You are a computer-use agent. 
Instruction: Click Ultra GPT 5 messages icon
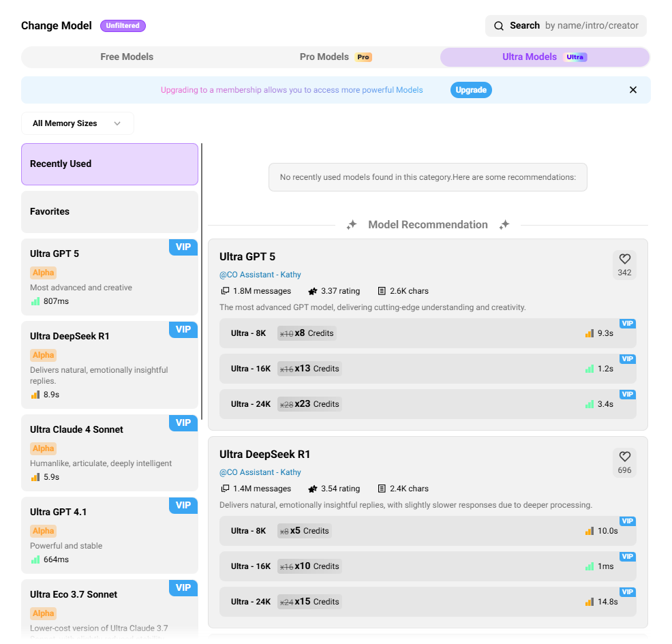(225, 291)
